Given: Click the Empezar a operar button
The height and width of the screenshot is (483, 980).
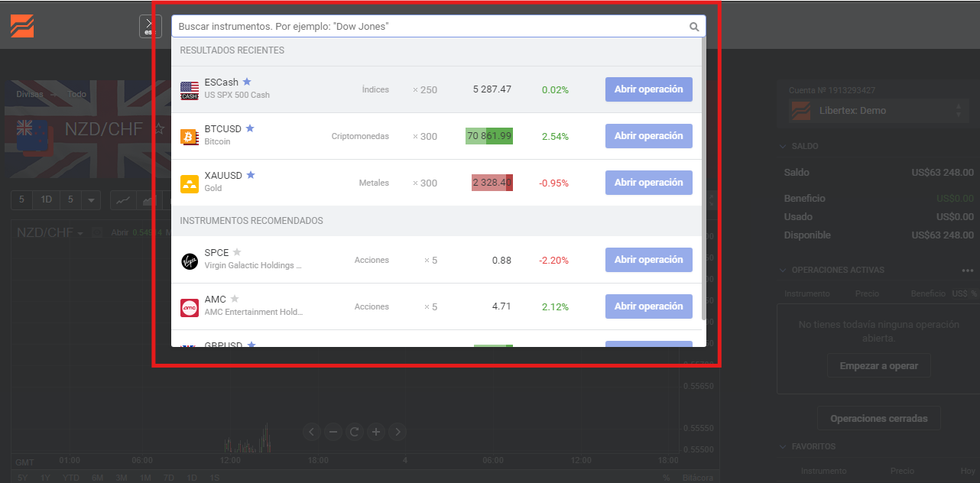Looking at the screenshot, I should (x=878, y=366).
